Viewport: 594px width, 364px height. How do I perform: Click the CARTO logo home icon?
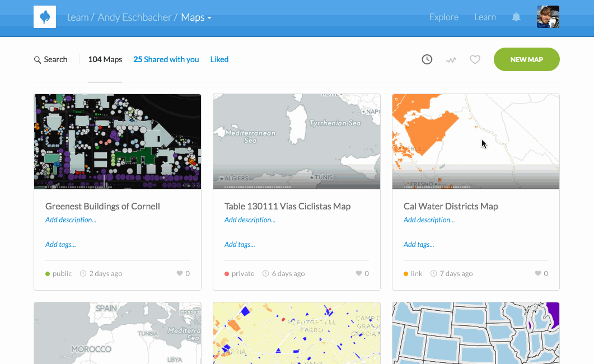coord(45,17)
